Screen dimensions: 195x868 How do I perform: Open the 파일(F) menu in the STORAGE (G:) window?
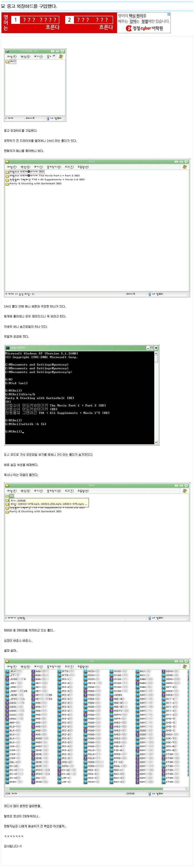(12, 57)
